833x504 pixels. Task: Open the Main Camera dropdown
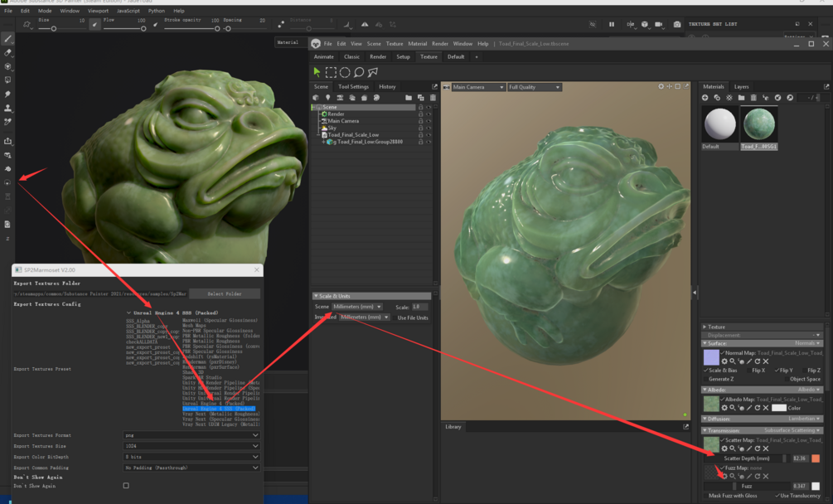[477, 87]
